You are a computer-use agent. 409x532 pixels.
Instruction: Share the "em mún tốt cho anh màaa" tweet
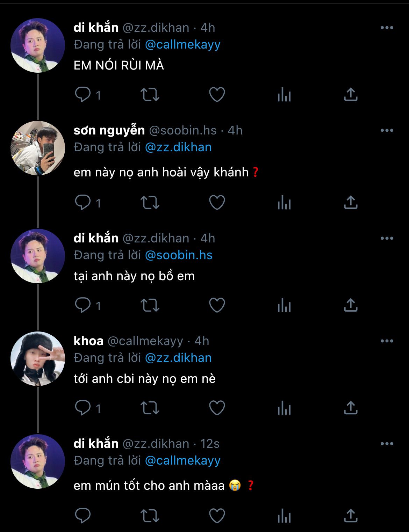coord(351,516)
